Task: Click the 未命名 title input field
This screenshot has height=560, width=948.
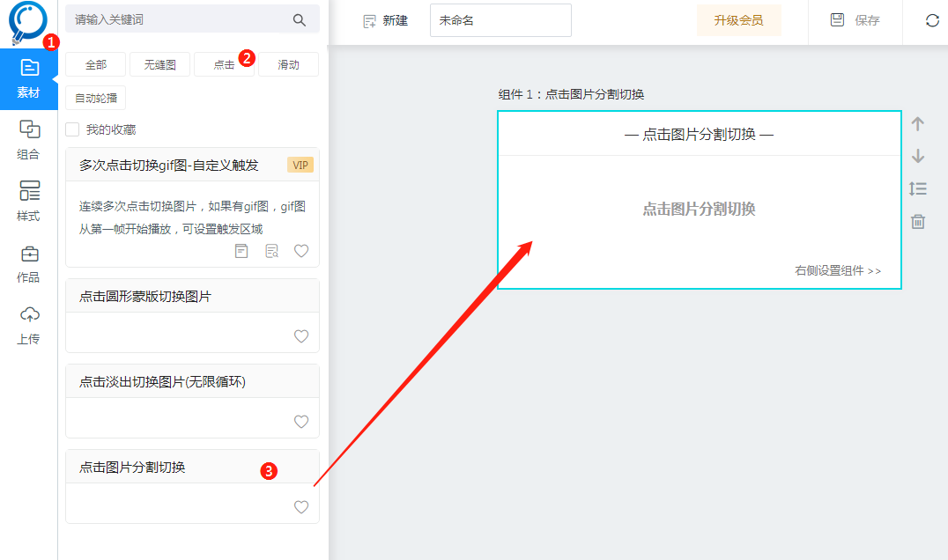Action: tap(500, 20)
